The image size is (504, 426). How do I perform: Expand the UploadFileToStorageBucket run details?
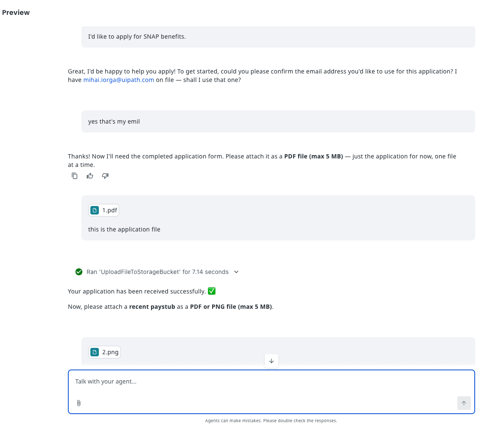[236, 272]
